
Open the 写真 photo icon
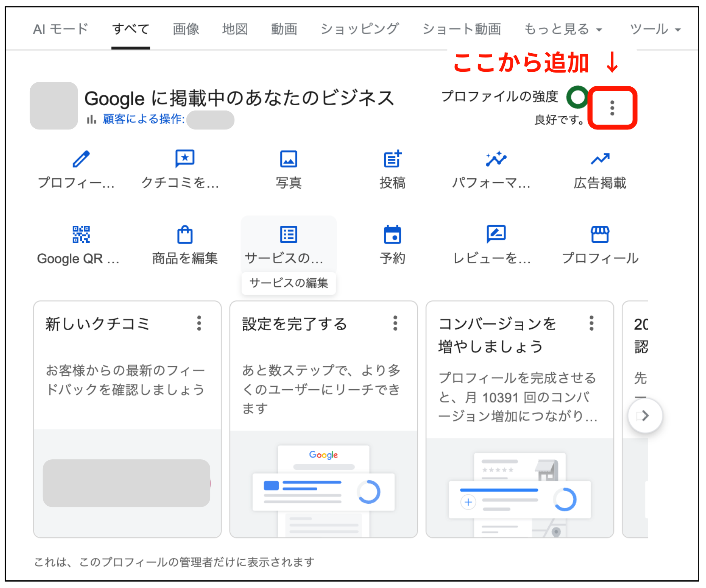pos(289,159)
